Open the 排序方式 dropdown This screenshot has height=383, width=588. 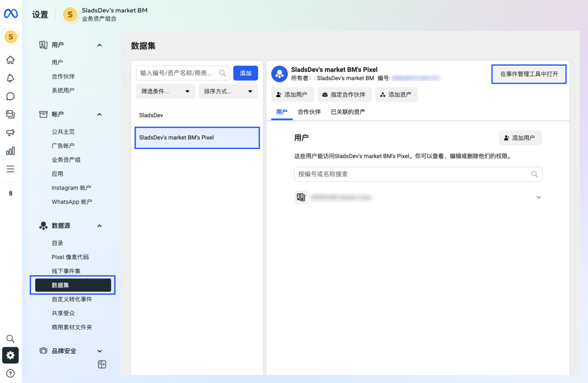(x=228, y=91)
